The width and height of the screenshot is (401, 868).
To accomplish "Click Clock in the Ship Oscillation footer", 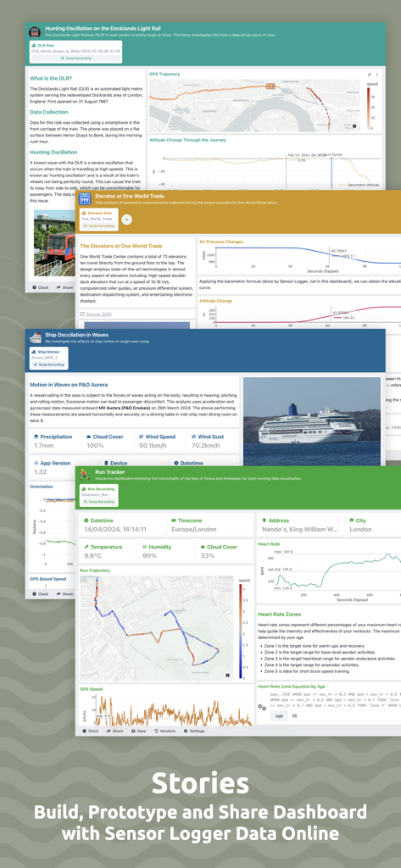I will (41, 594).
